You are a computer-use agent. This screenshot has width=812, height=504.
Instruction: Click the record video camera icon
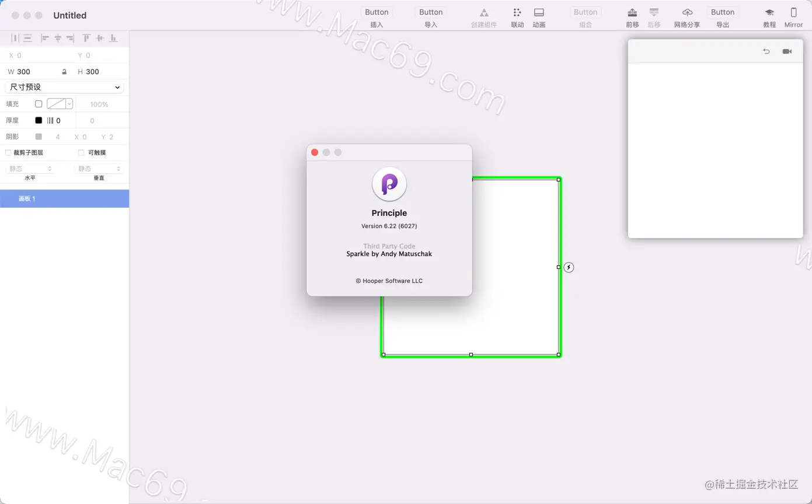pyautogui.click(x=787, y=51)
